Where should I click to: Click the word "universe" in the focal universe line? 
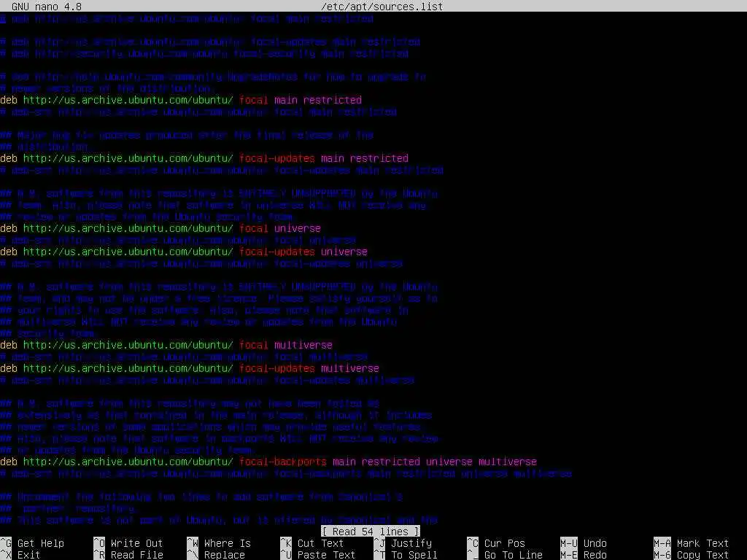298,228
